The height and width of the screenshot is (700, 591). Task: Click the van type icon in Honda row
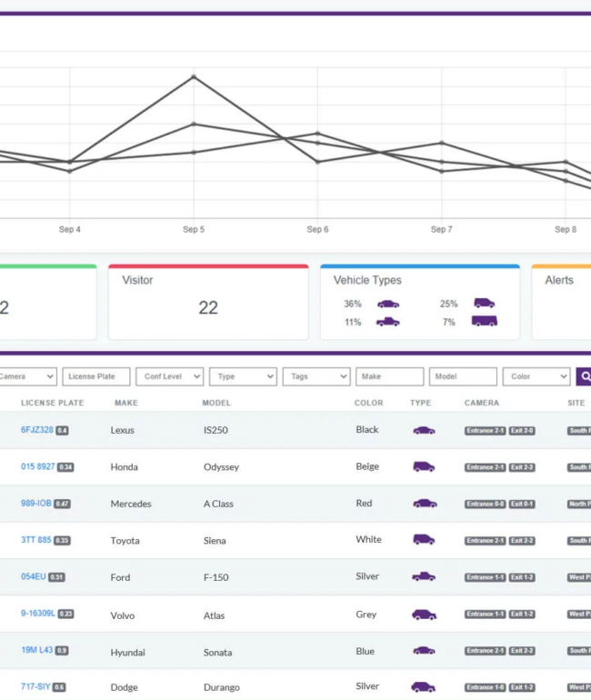coord(424,466)
